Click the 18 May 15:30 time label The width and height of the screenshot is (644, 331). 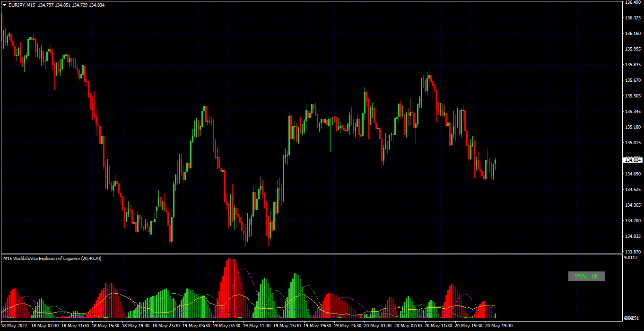(105, 326)
